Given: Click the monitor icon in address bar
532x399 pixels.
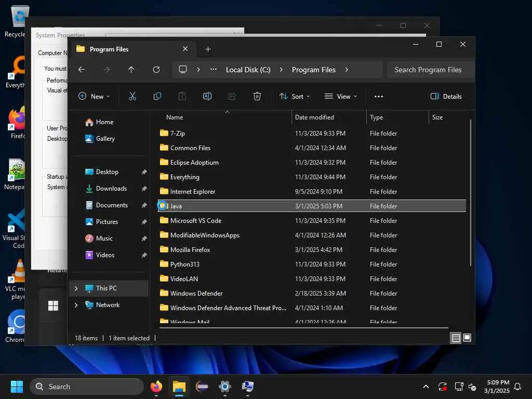Looking at the screenshot, I should [x=183, y=70].
